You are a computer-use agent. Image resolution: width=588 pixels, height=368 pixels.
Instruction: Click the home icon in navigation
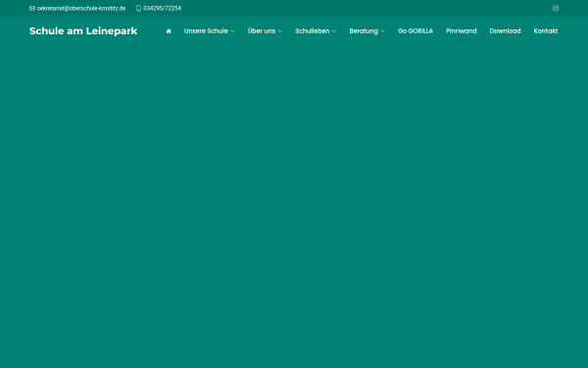click(169, 31)
